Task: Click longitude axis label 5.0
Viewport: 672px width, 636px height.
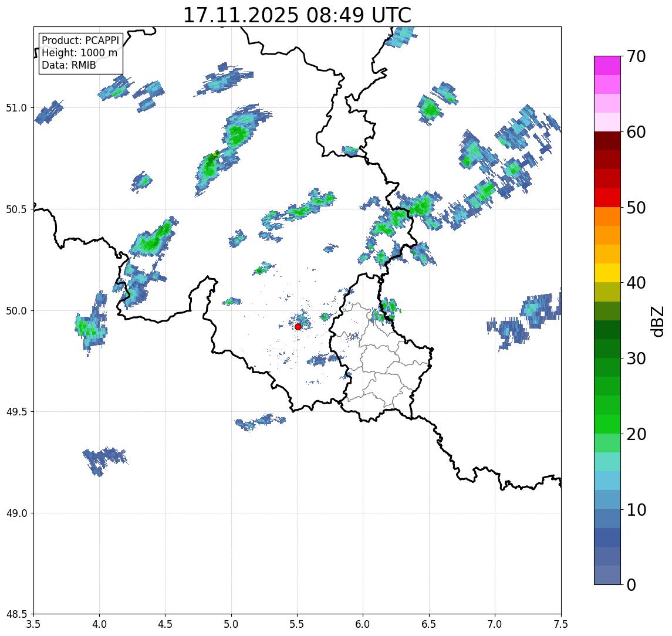Action: coord(231,624)
